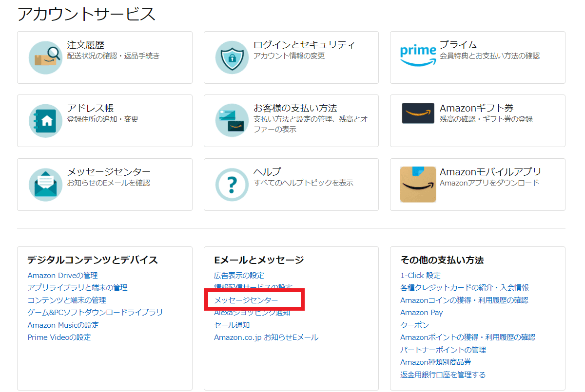This screenshot has width=585, height=392.
Task: Click the Prime logo icon
Action: point(418,56)
